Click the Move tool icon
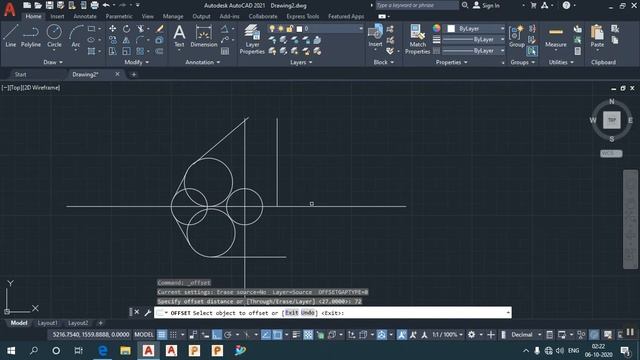This screenshot has height=360, width=640. (112, 29)
